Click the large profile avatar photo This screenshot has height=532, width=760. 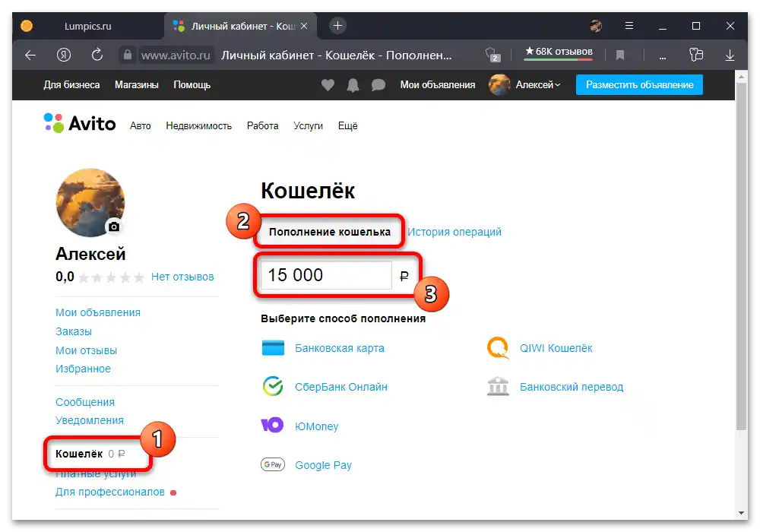(90, 202)
